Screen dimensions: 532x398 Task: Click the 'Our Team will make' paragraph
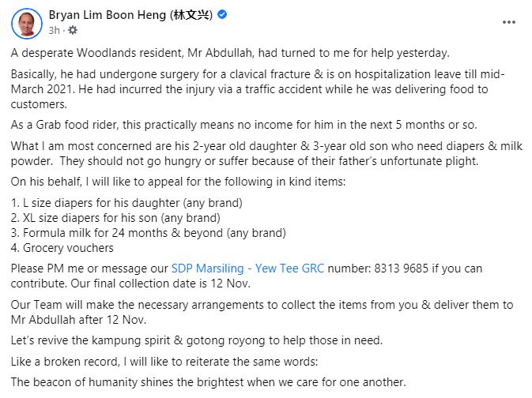pos(261,314)
